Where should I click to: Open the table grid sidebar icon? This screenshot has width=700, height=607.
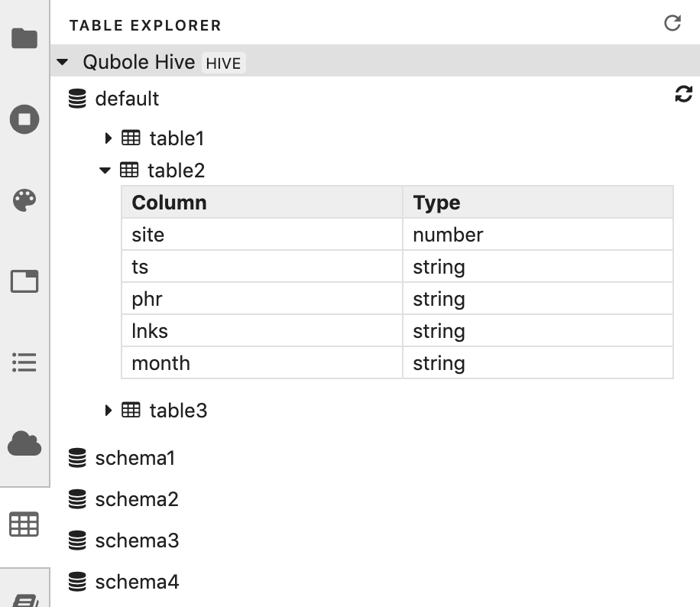point(24,524)
